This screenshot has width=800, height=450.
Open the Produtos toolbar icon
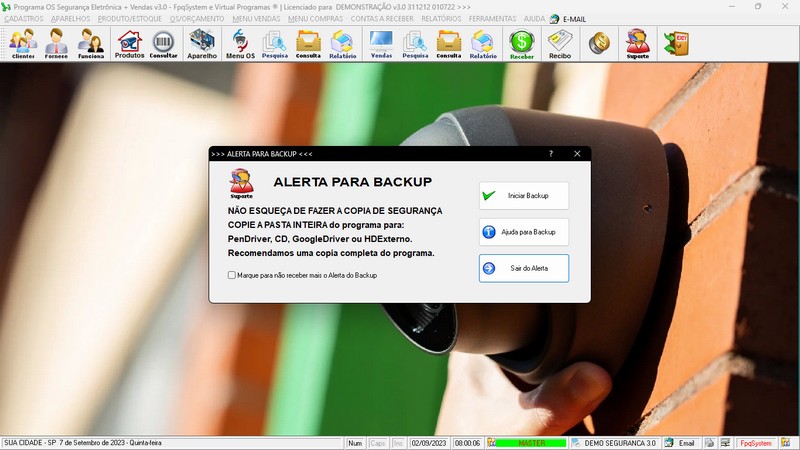[129, 43]
